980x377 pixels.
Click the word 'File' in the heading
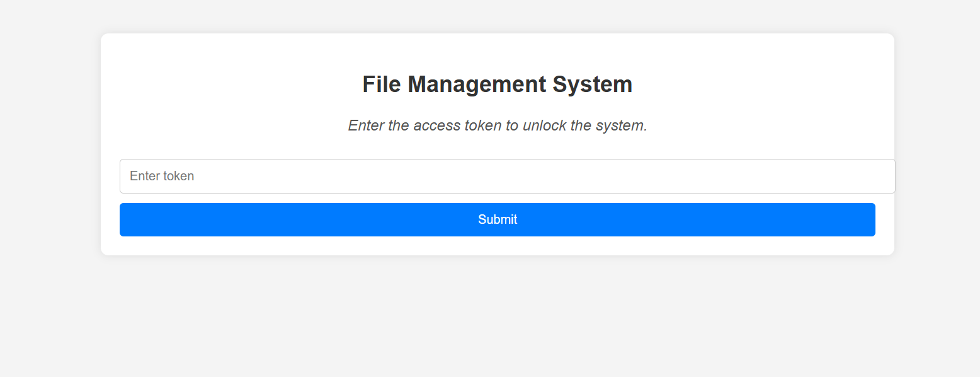pyautogui.click(x=382, y=84)
